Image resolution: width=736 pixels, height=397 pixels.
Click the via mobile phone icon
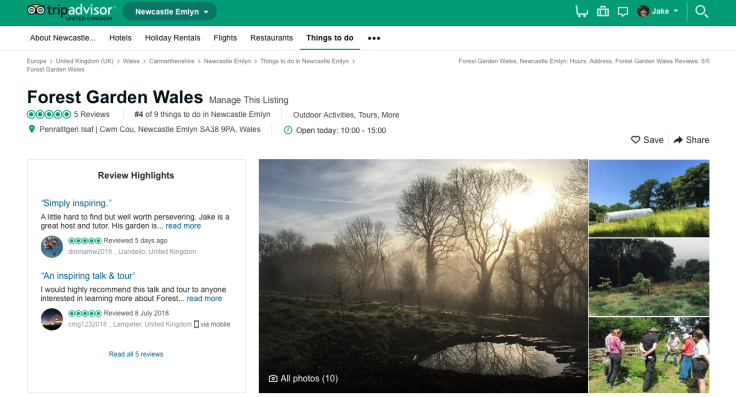point(196,324)
